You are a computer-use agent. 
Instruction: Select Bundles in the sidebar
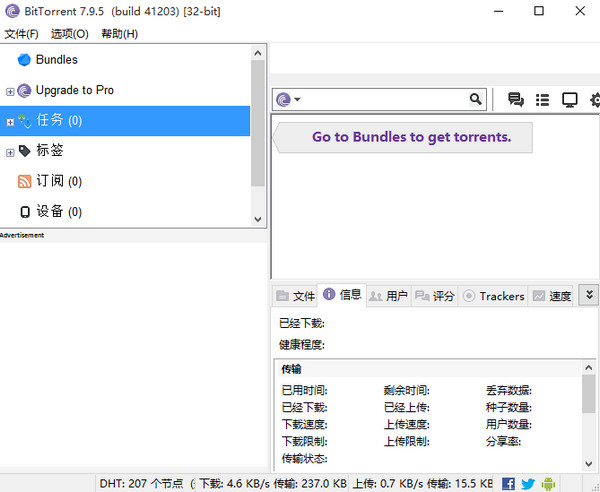click(x=56, y=60)
